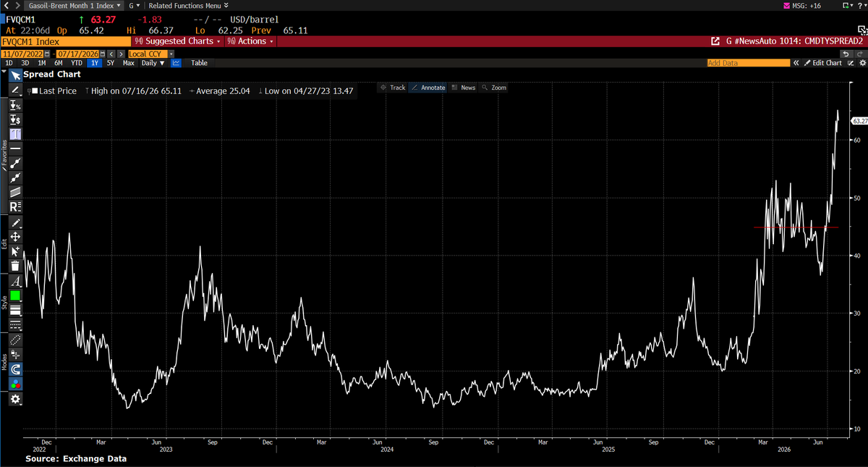Screen dimensions: 868x467
Task: Click the Add Data input field
Action: 749,63
